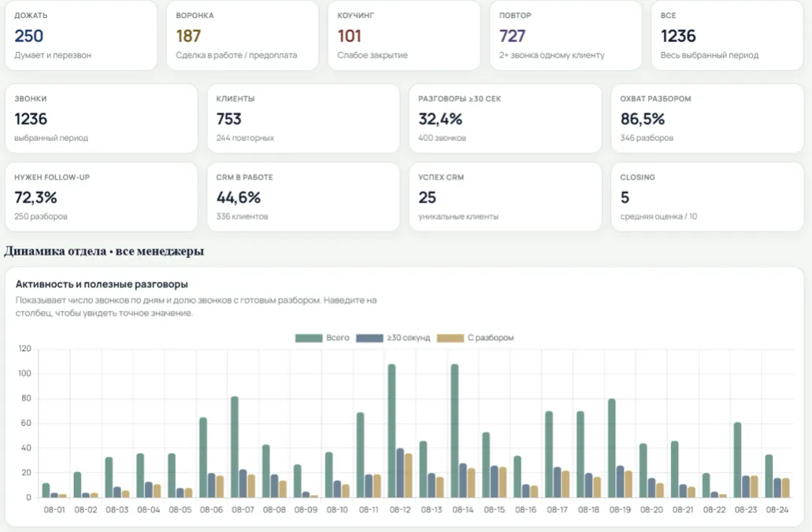Click the green Всего bar for 08-06

point(203,457)
